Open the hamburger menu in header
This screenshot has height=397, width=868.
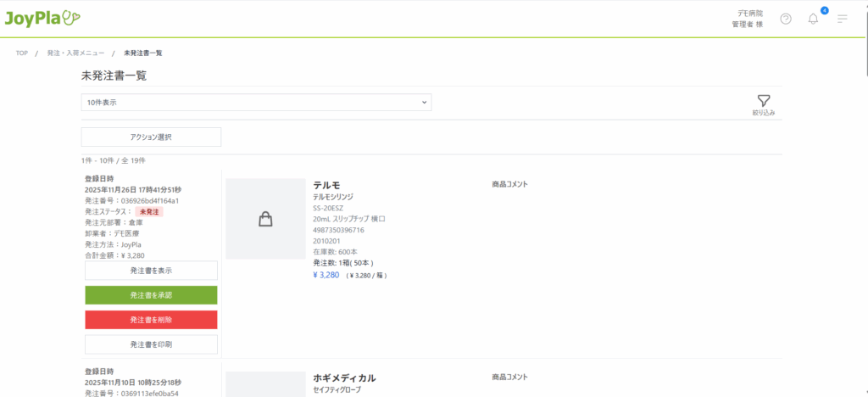pos(842,19)
